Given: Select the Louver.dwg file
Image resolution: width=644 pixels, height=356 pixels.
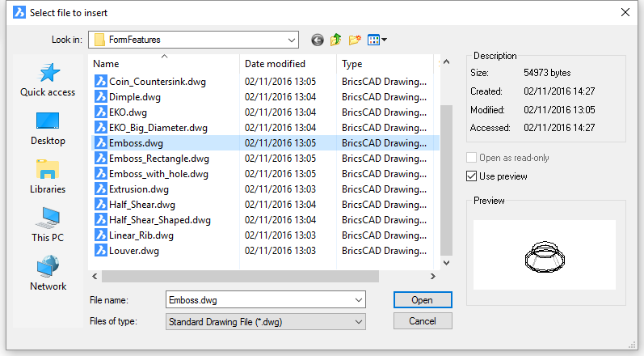Looking at the screenshot, I should point(134,251).
